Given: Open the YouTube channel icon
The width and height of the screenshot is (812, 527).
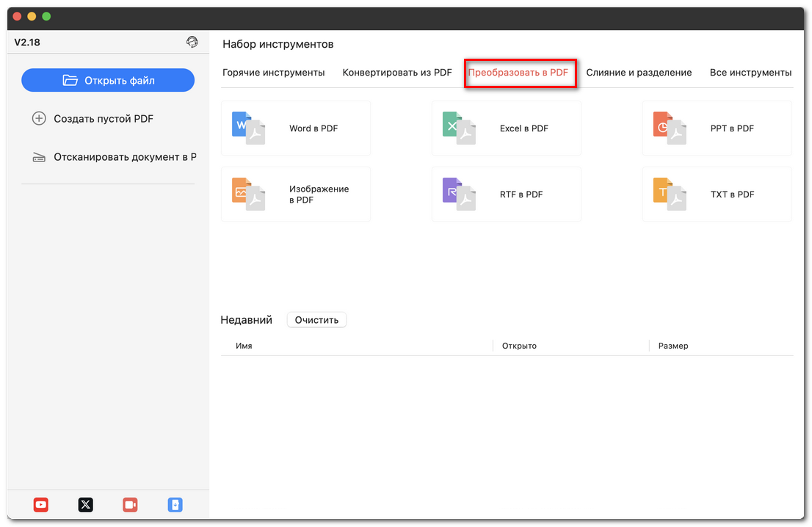Looking at the screenshot, I should pos(40,505).
